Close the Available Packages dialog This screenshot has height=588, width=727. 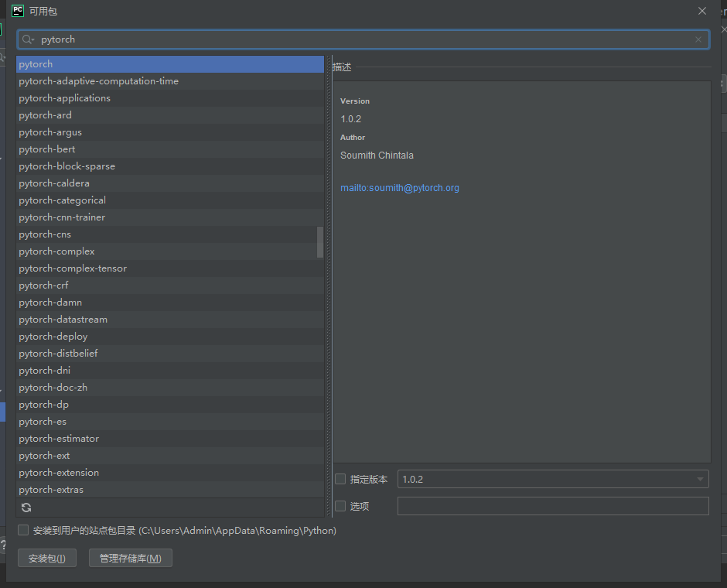702,11
